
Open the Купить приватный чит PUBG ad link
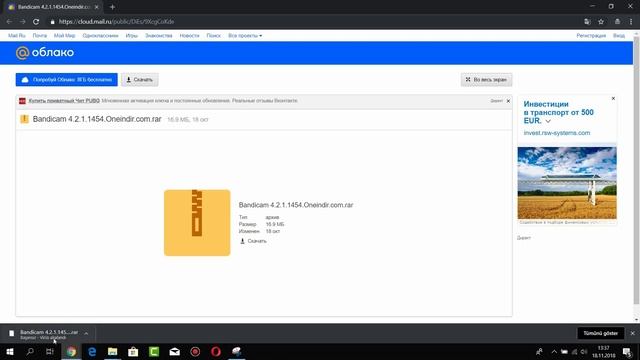64,100
